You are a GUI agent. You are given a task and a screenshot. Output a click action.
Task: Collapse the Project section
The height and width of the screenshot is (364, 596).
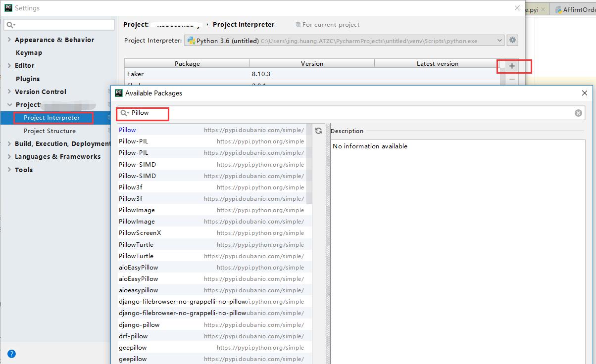pyautogui.click(x=9, y=104)
